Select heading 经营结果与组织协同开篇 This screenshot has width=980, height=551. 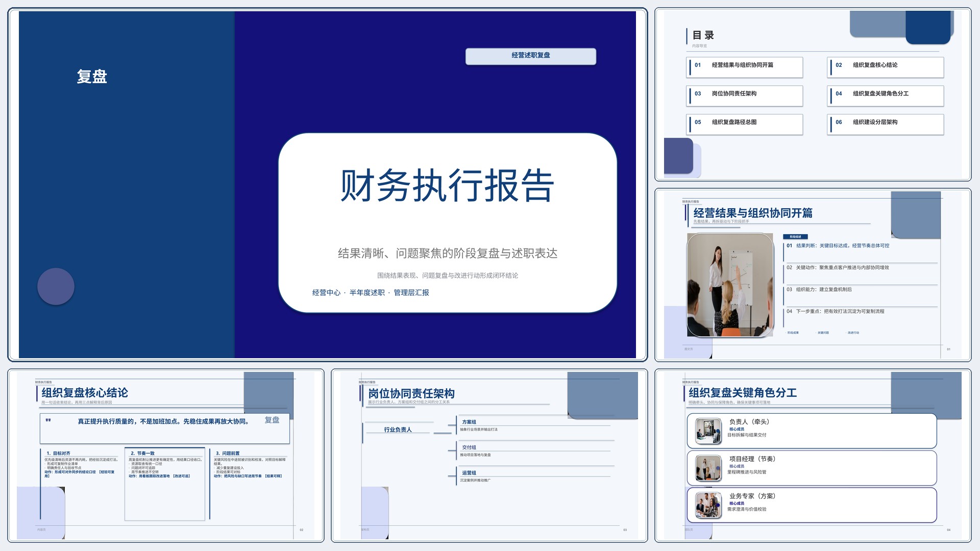(753, 213)
